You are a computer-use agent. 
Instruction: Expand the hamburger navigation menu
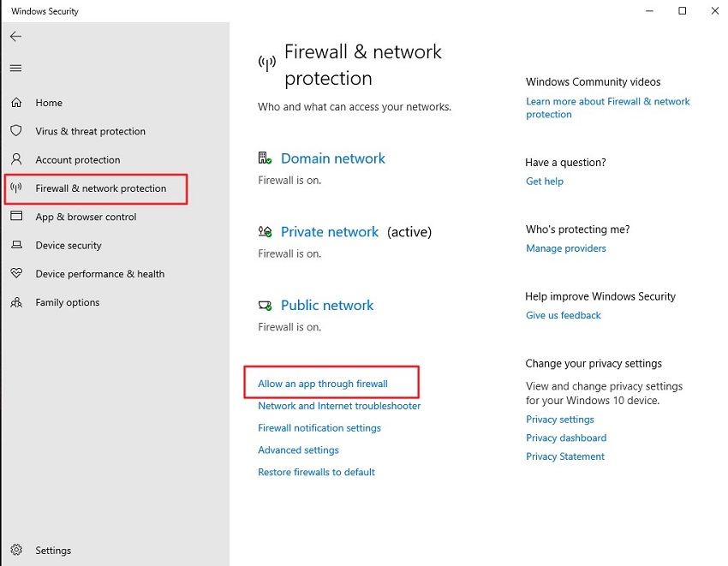[x=16, y=69]
